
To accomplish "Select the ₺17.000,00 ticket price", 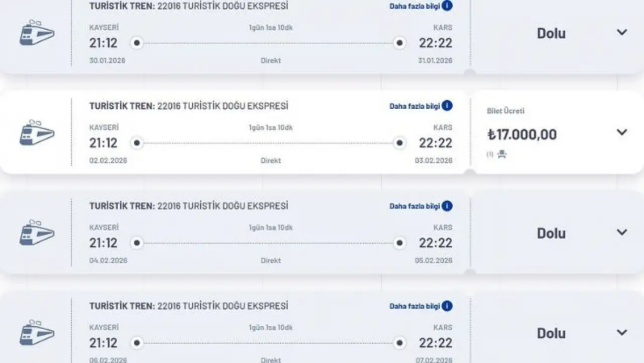I will [522, 134].
